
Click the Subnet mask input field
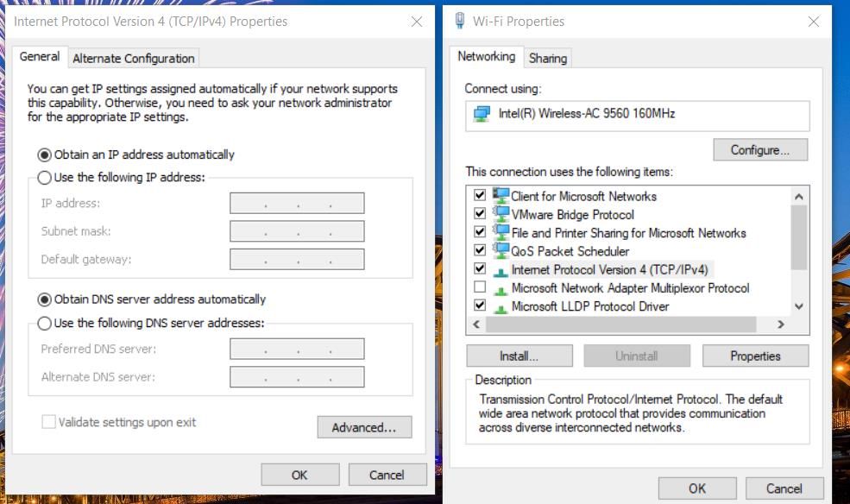point(297,231)
